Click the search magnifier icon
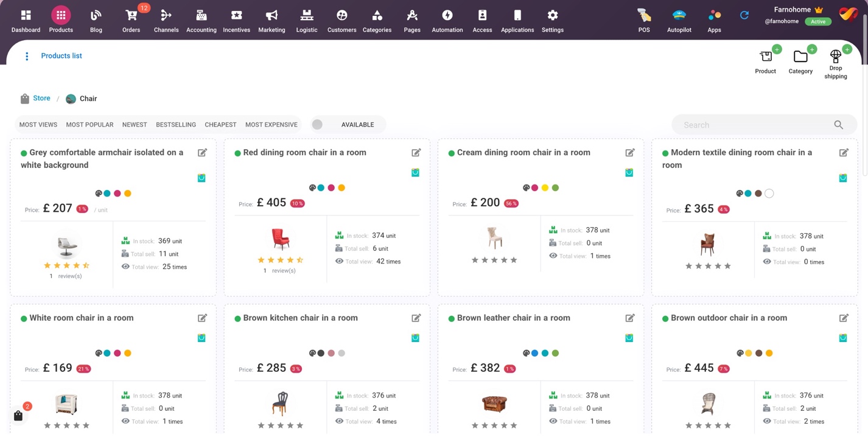Viewport: 868px width, 437px height. [x=838, y=125]
